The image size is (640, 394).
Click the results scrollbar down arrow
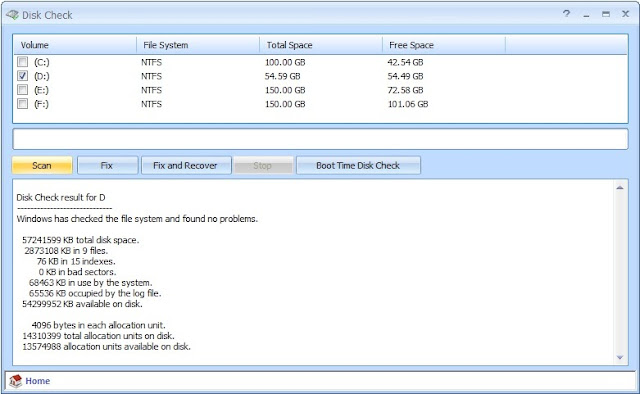pos(620,357)
